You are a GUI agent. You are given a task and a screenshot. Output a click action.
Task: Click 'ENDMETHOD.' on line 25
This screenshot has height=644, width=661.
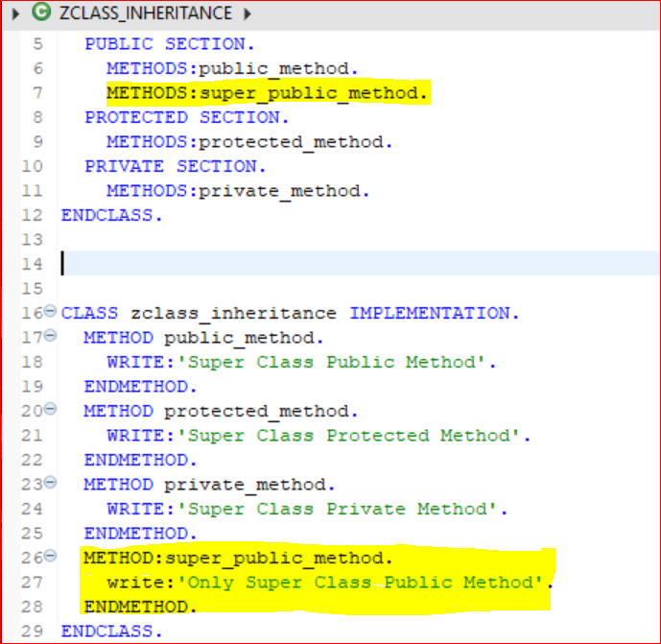coord(140,534)
